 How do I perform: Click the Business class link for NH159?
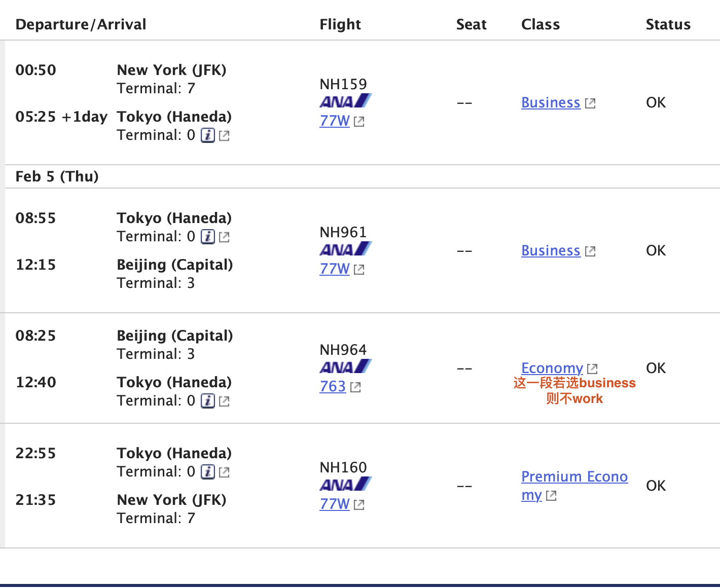551,103
